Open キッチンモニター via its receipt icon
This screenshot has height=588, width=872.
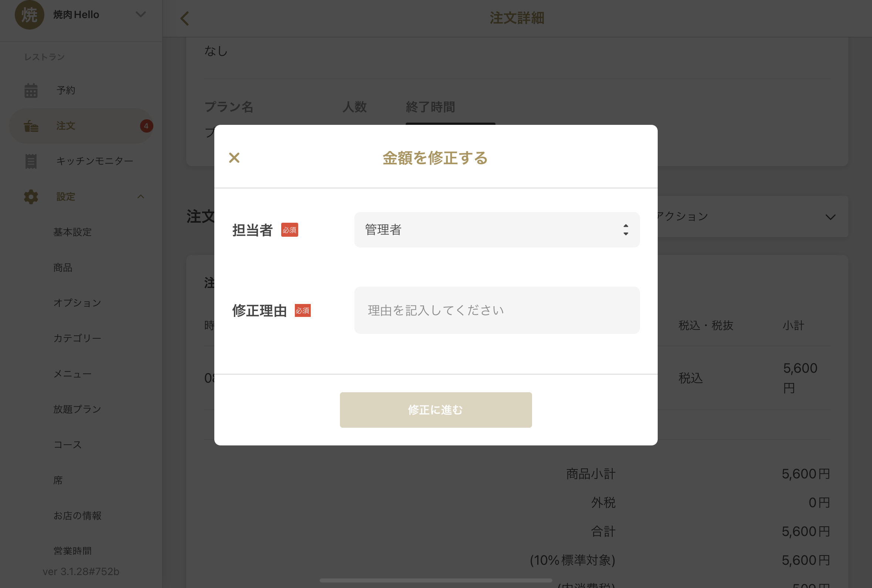(x=31, y=161)
